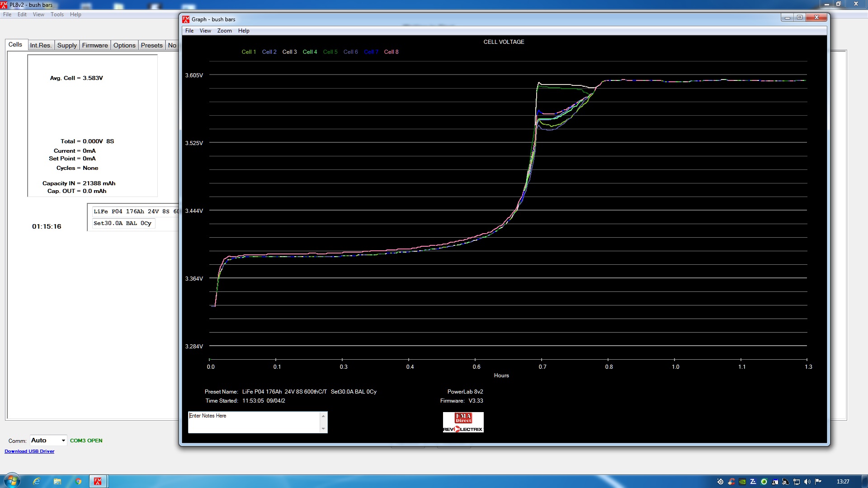Switch to the Firmware tab
This screenshot has height=488, width=868.
pyautogui.click(x=95, y=45)
